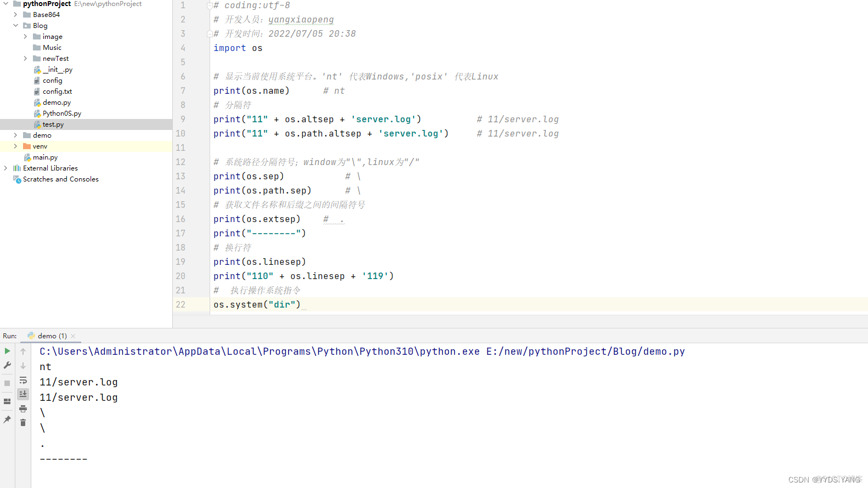The image size is (868, 488).
Task: Expand the Base864 folder
Action: coord(15,15)
